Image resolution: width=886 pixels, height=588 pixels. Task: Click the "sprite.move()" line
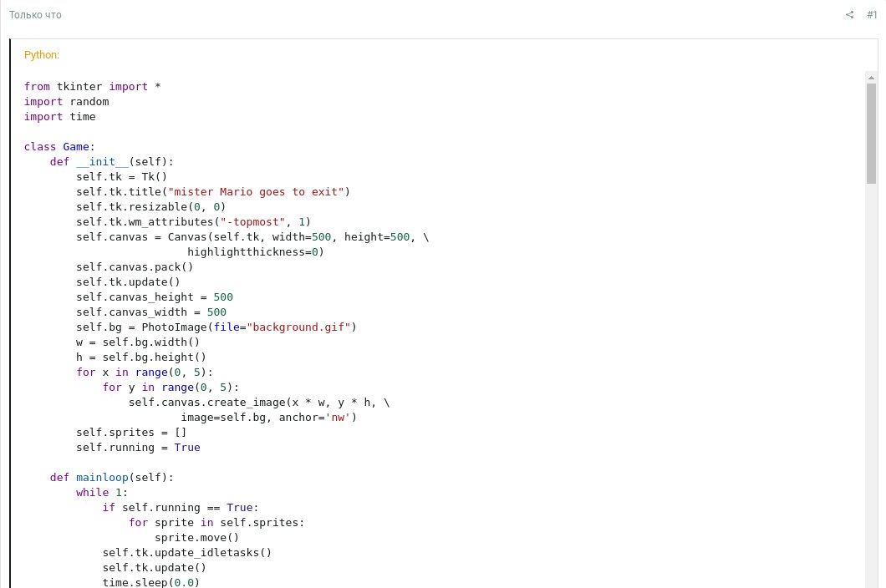pyautogui.click(x=196, y=538)
